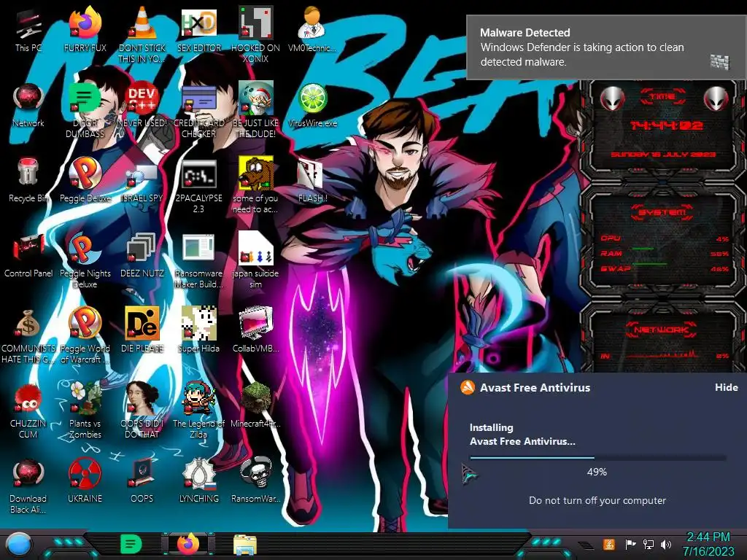
Task: Click the CPU usage row in the widget
Action: pos(665,238)
